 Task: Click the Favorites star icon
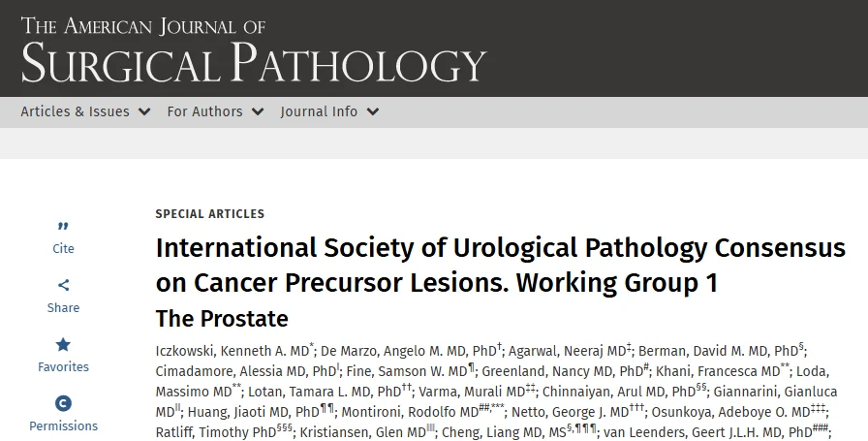pos(63,344)
